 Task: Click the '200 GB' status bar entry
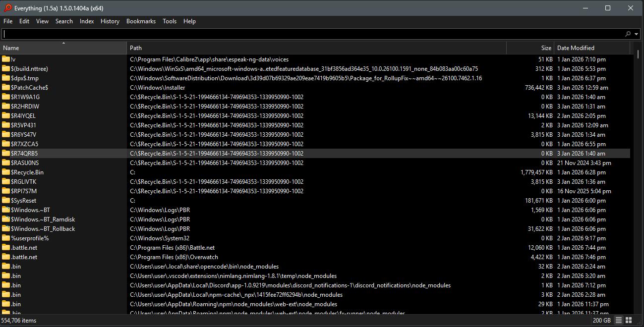[602, 320]
